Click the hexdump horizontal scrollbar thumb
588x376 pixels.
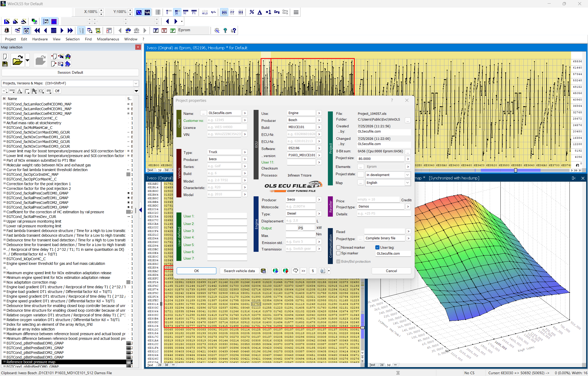click(516, 170)
